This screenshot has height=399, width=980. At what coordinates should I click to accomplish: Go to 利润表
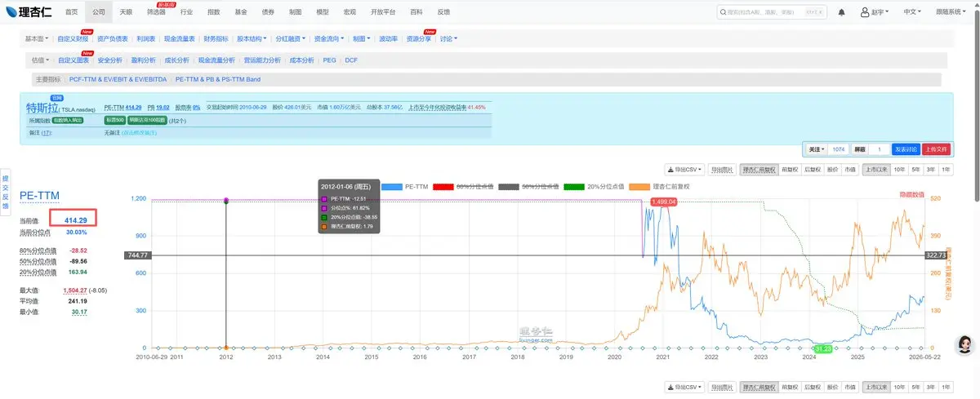(x=147, y=38)
